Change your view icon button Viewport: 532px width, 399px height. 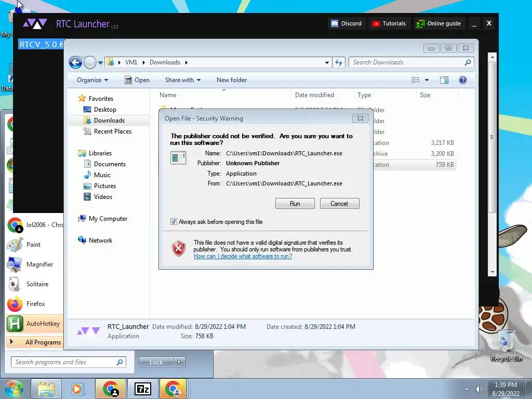click(x=416, y=80)
